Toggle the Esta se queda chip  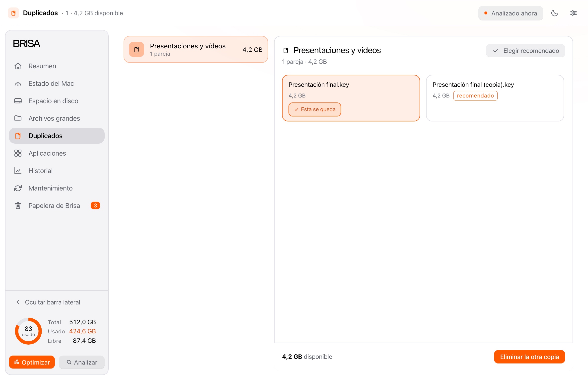[x=315, y=109]
